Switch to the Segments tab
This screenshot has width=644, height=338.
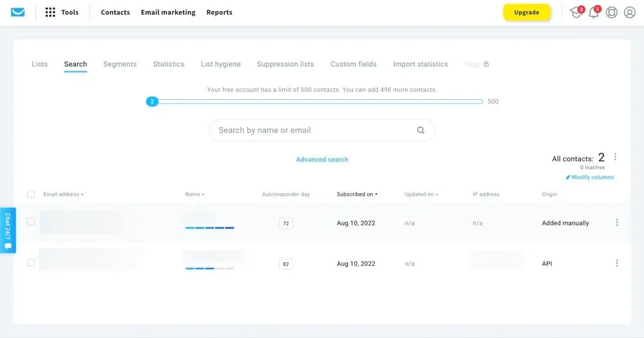120,64
